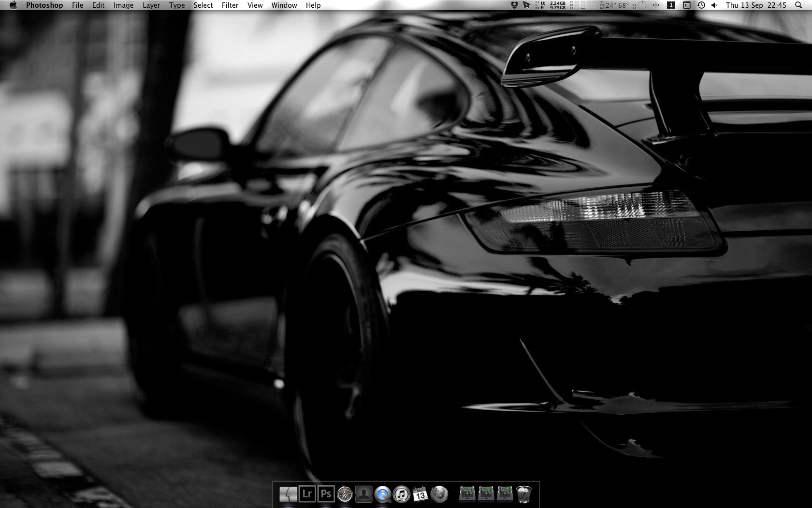Open the Edit menu

pyautogui.click(x=98, y=5)
